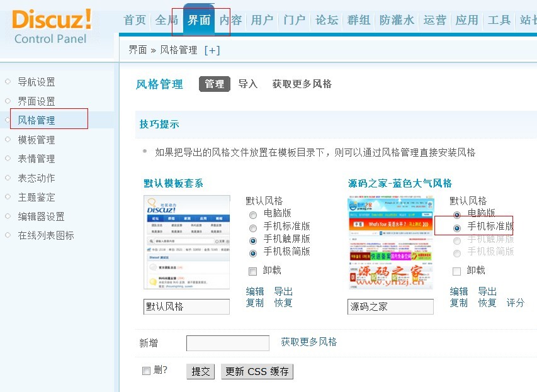Click the 源码之家 blue style preview thumbnail
The width and height of the screenshot is (537, 392).
click(x=391, y=242)
